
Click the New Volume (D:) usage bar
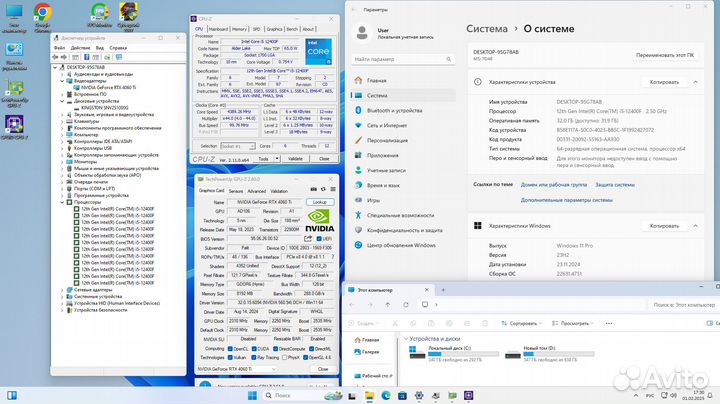pos(559,354)
